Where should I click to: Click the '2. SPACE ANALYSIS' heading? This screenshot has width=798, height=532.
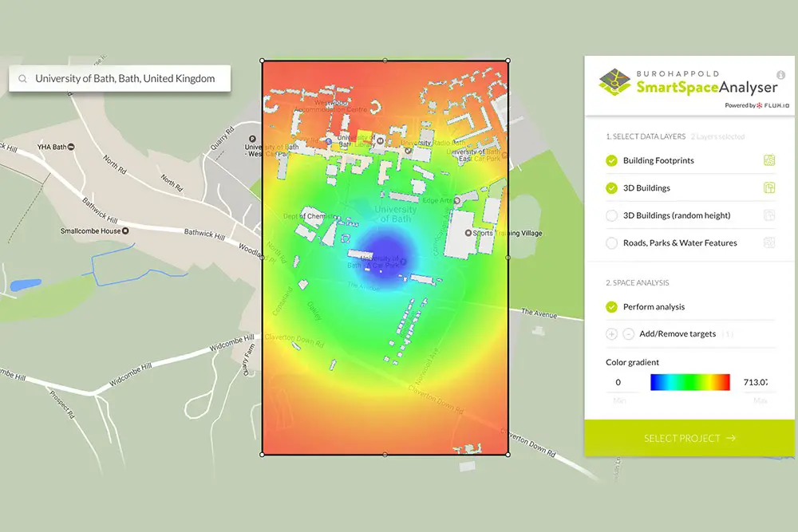click(637, 283)
